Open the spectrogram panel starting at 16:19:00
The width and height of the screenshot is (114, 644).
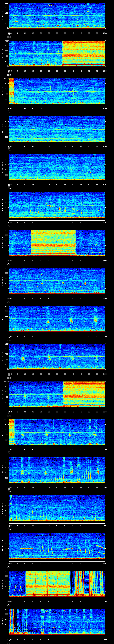[x=57, y=205]
